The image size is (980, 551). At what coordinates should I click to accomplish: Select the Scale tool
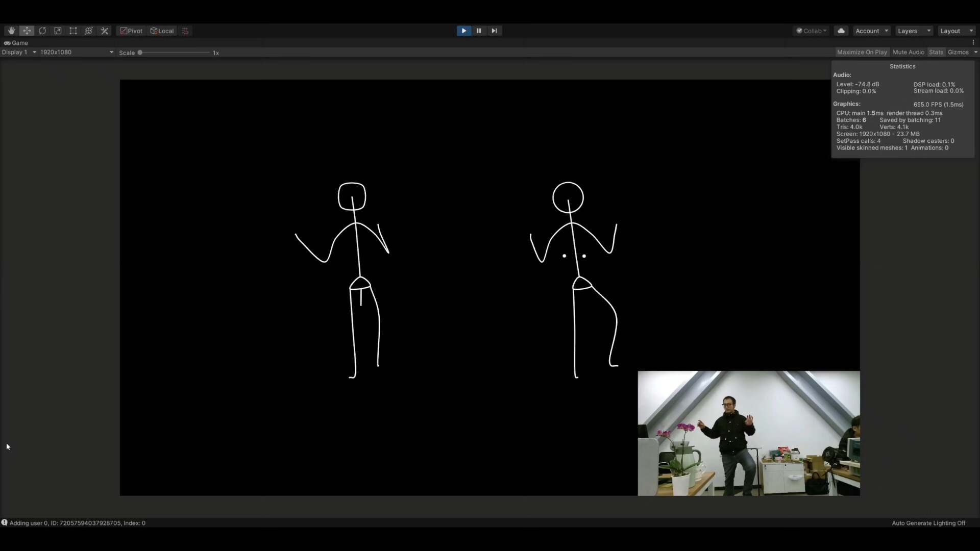click(x=58, y=31)
